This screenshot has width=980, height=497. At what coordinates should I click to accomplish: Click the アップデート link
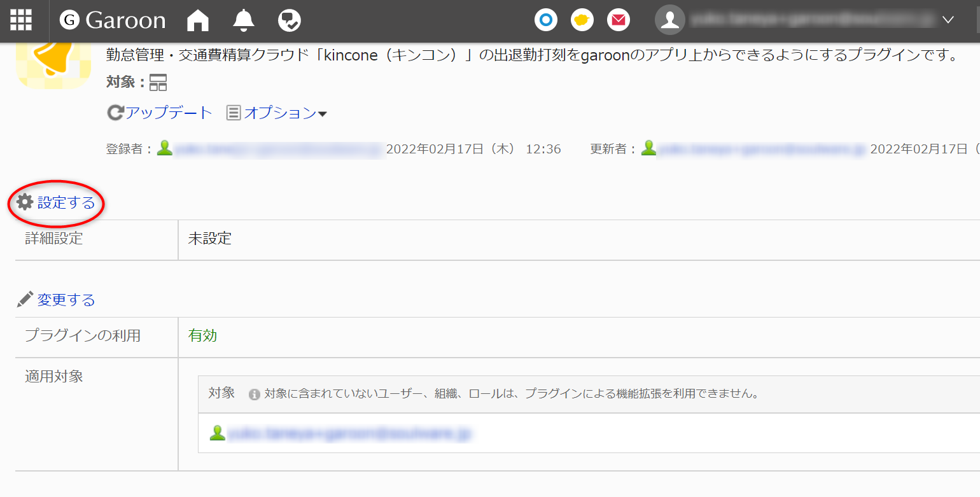[x=168, y=113]
